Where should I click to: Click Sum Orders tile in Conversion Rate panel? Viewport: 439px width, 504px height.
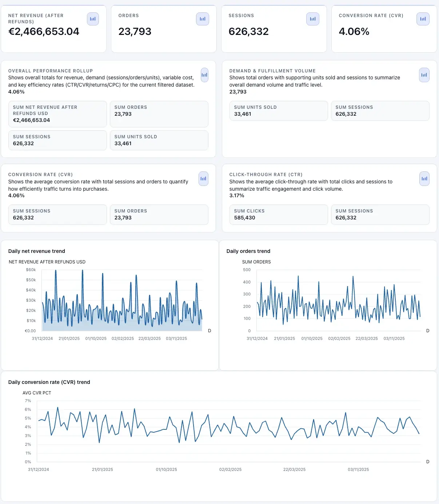click(159, 214)
